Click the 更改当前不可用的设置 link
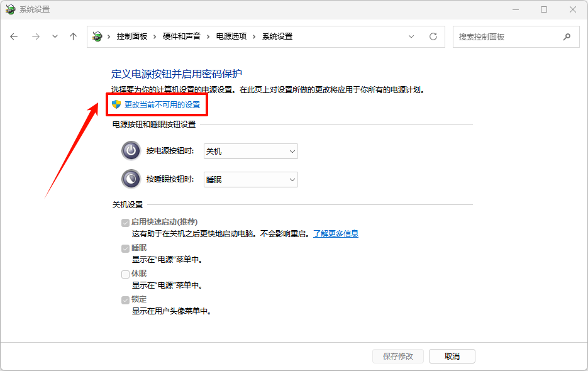The width and height of the screenshot is (588, 371). (x=162, y=105)
